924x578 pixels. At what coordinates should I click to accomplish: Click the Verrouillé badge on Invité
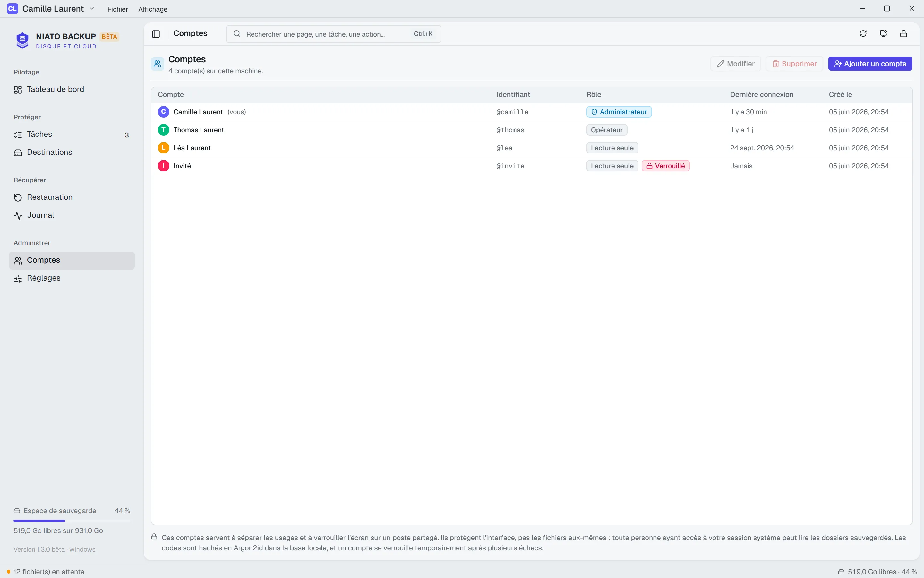click(665, 165)
